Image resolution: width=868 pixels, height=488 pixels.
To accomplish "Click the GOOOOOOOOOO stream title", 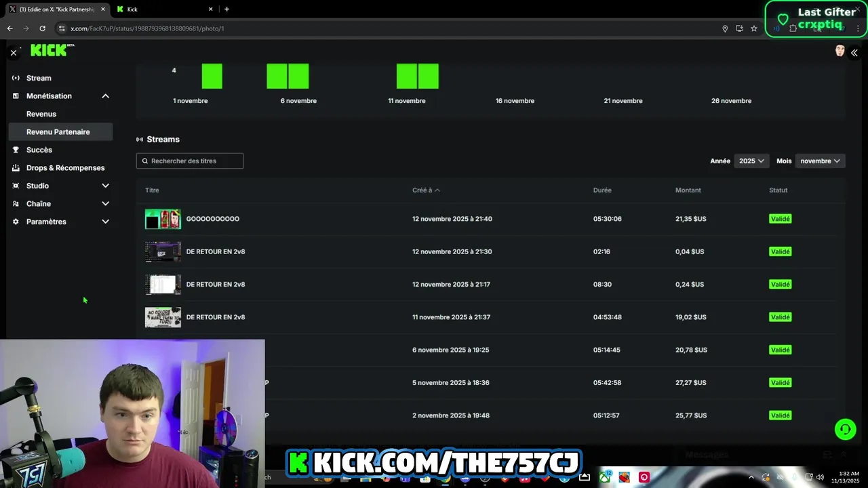I will click(x=213, y=219).
